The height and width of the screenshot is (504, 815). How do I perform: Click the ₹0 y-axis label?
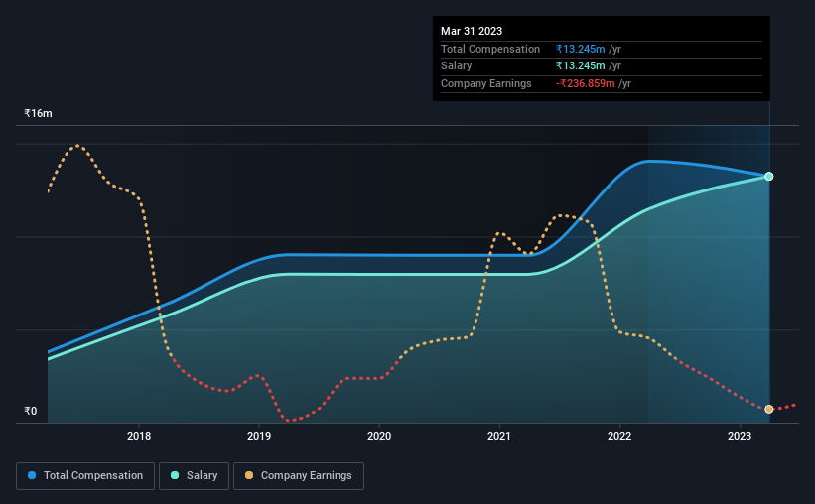pyautogui.click(x=31, y=411)
